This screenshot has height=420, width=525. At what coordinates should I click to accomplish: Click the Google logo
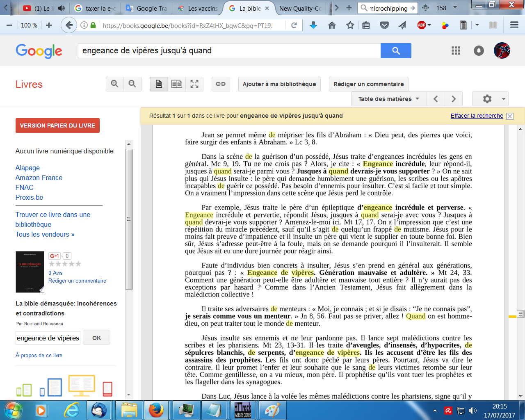click(39, 51)
